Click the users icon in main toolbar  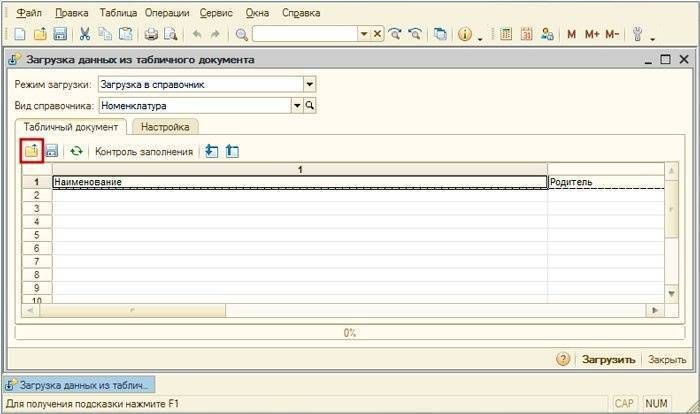pyautogui.click(x=547, y=34)
